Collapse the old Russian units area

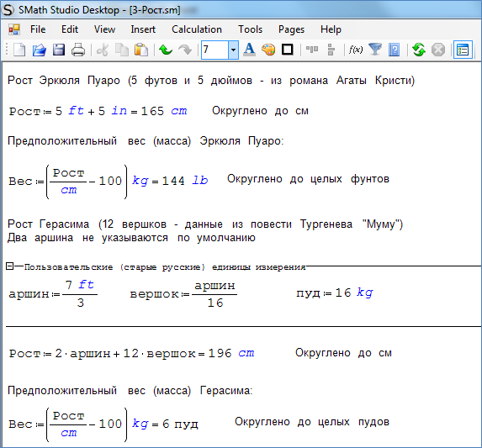9,266
